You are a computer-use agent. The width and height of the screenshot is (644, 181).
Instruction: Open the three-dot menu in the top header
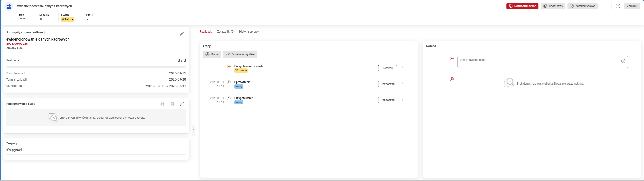tap(604, 6)
